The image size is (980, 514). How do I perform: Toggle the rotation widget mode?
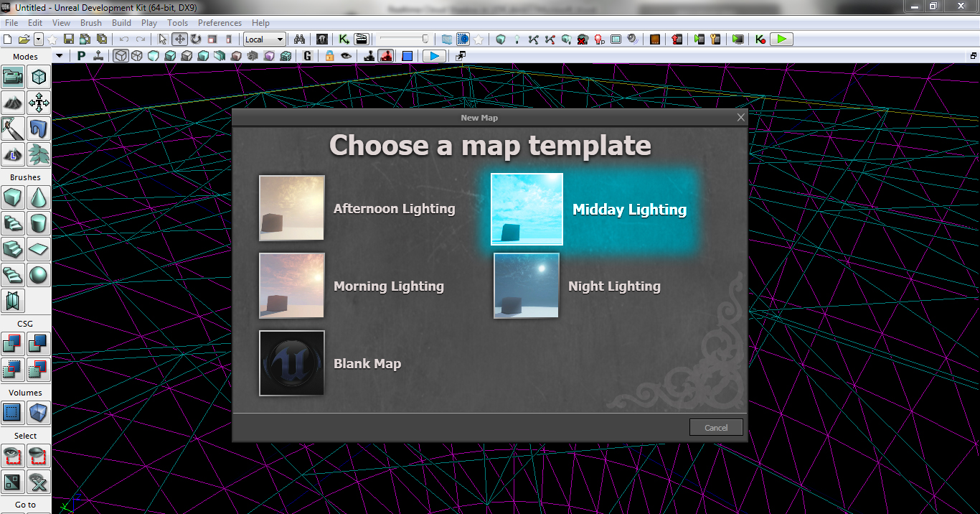click(x=196, y=39)
